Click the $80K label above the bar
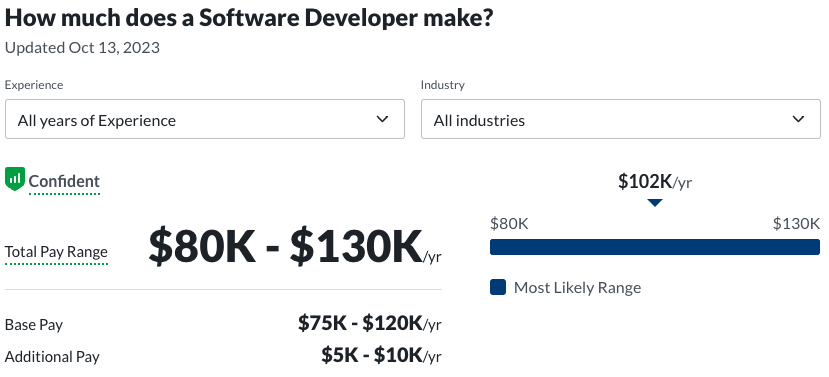 point(509,224)
